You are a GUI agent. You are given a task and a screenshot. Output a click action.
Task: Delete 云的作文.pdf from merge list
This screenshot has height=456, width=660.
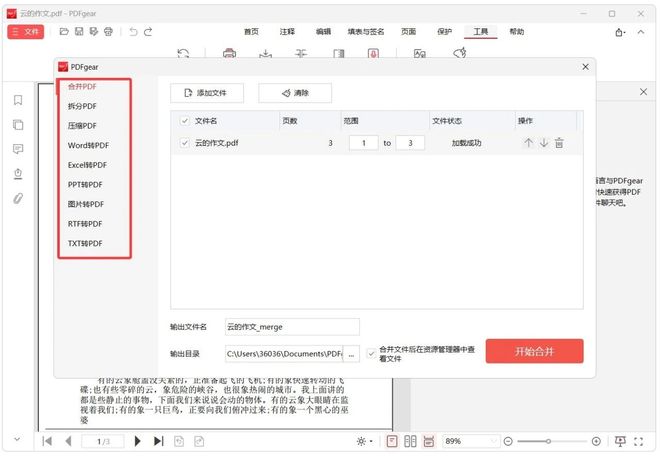point(559,143)
